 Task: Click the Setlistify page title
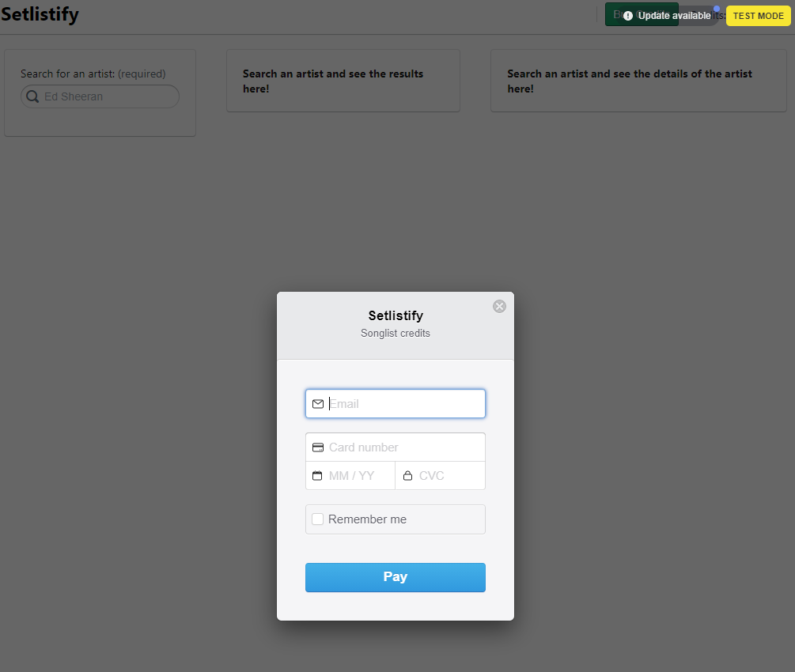click(40, 14)
